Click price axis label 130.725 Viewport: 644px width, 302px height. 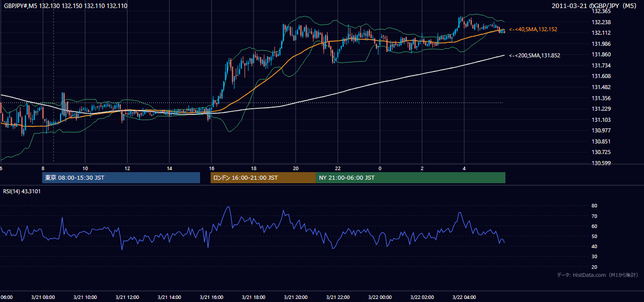point(601,152)
